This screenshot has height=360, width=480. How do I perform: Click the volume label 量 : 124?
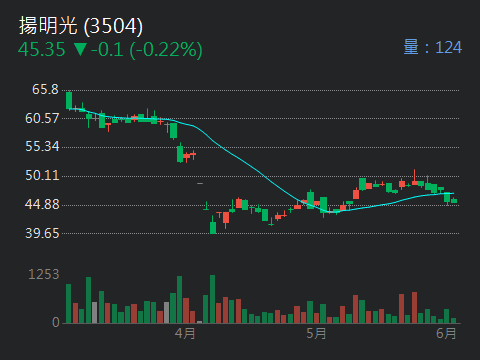pyautogui.click(x=433, y=47)
